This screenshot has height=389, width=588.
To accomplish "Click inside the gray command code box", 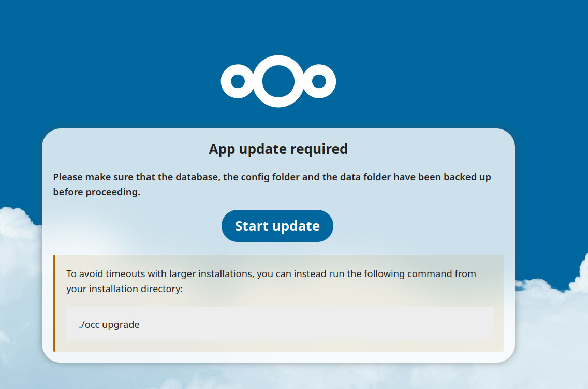I will [x=280, y=325].
